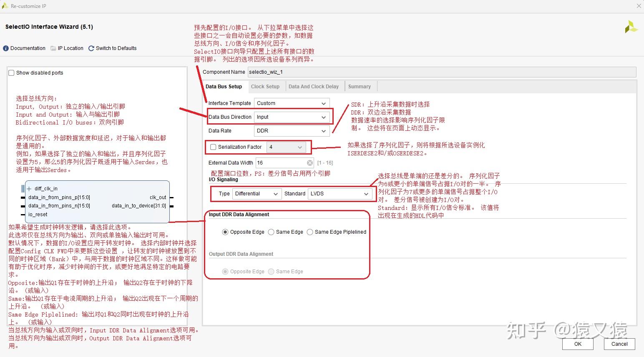Click the Re-customize IP title bar icon

pyautogui.click(x=5, y=6)
